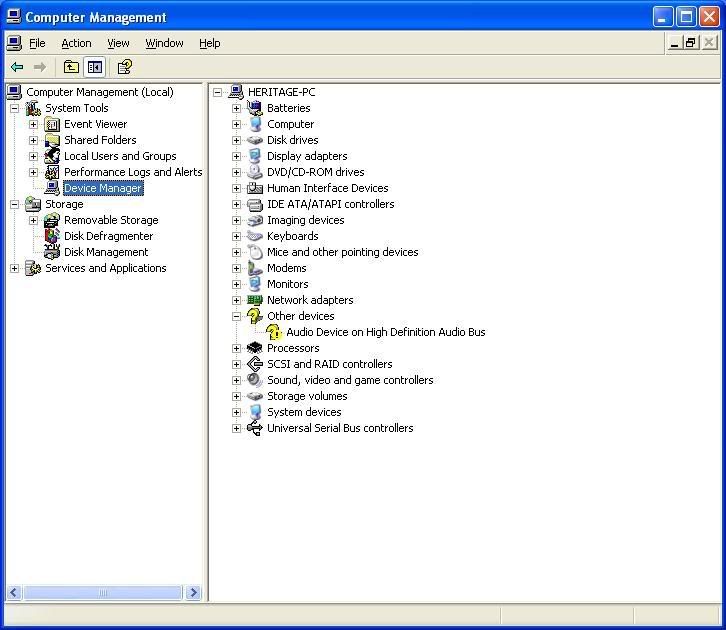Image resolution: width=726 pixels, height=630 pixels.
Task: Click the Disk Defragmenter icon
Action: [52, 236]
